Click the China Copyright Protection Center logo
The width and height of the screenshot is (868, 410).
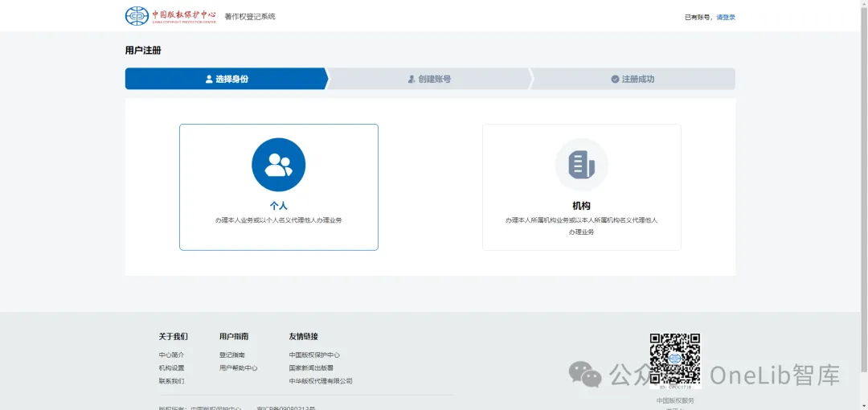(x=170, y=16)
